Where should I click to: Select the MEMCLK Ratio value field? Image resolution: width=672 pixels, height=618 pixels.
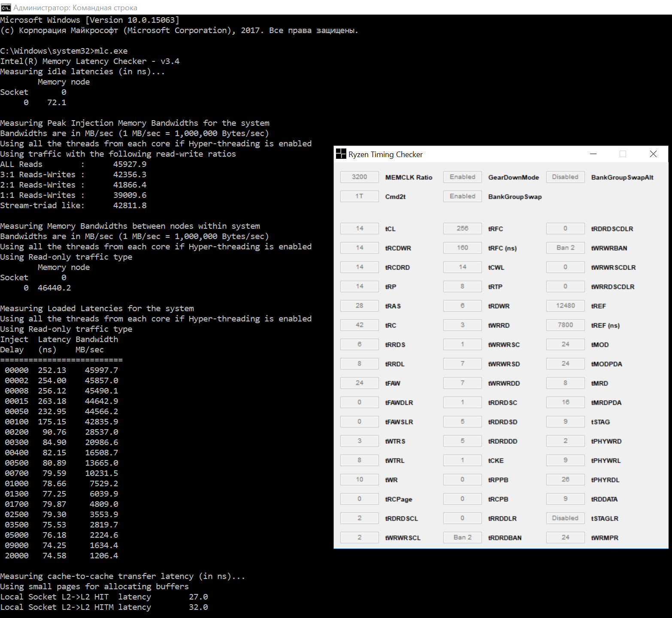tap(360, 177)
